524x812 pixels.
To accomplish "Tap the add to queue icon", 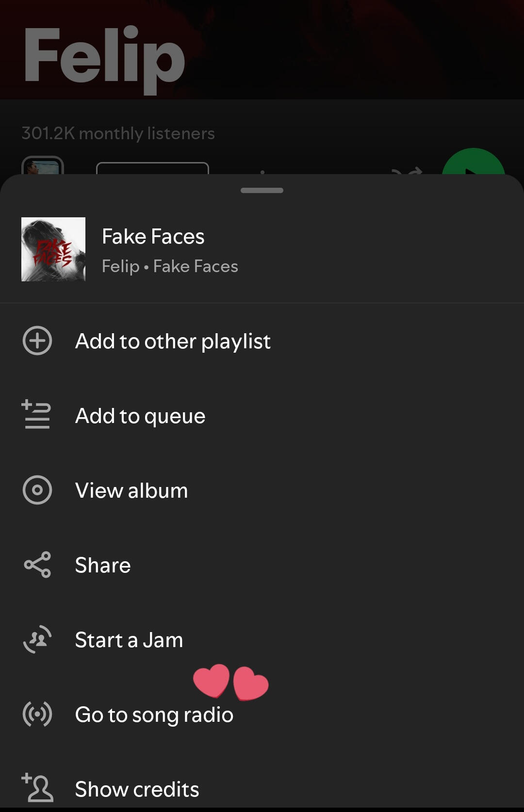I will [x=36, y=415].
